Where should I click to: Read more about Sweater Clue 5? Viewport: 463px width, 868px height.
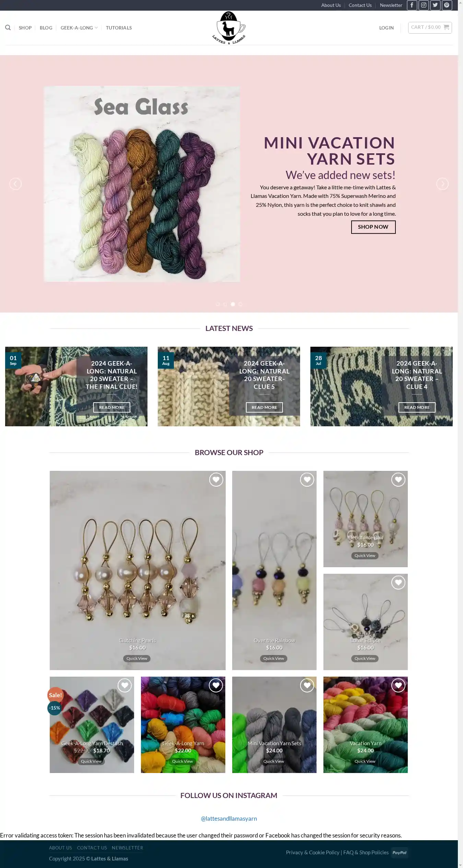click(264, 407)
